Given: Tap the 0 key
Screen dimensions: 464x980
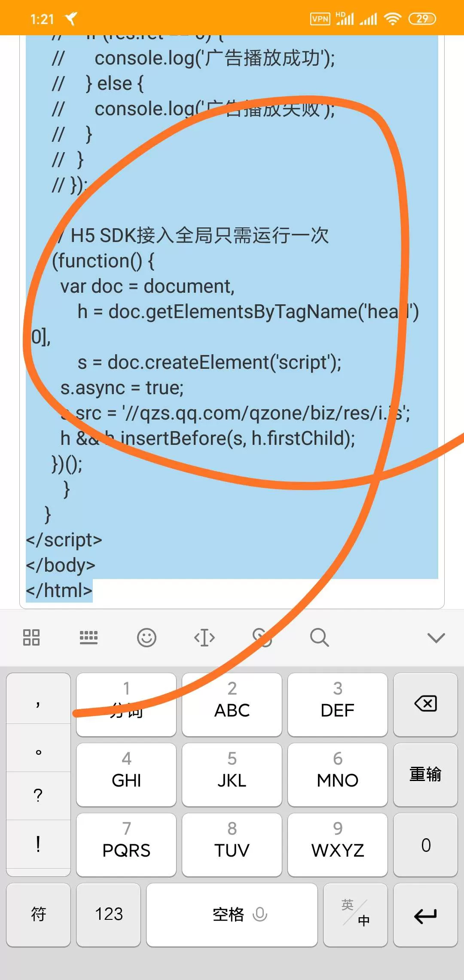Looking at the screenshot, I should (425, 845).
